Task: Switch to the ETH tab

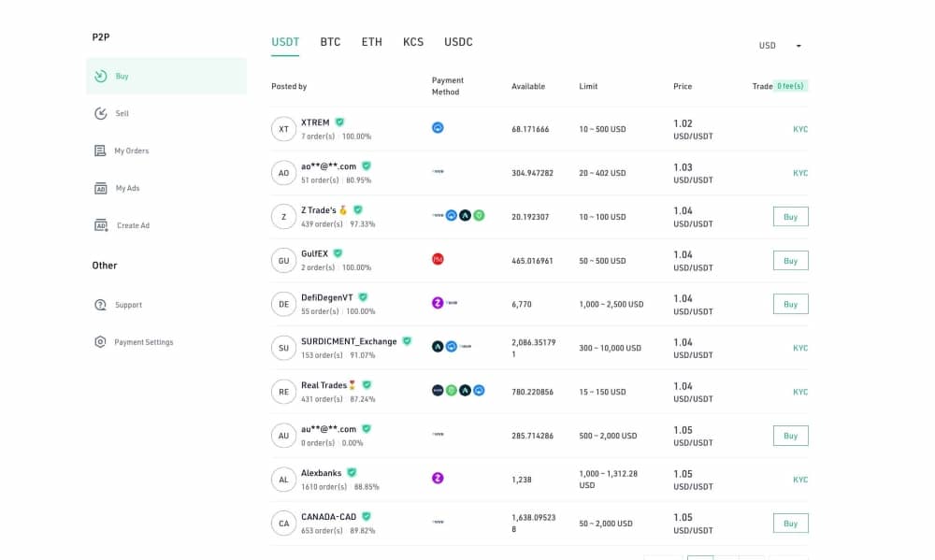Action: [371, 42]
